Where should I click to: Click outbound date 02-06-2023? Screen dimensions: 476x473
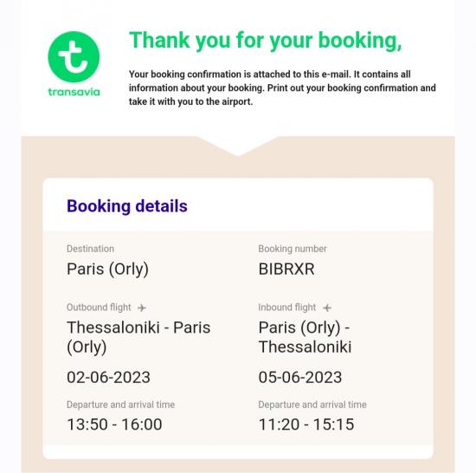(x=108, y=378)
